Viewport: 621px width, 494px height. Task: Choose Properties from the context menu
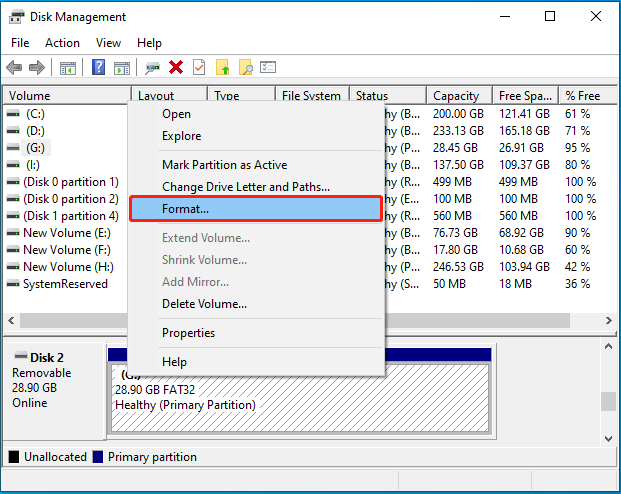click(188, 333)
